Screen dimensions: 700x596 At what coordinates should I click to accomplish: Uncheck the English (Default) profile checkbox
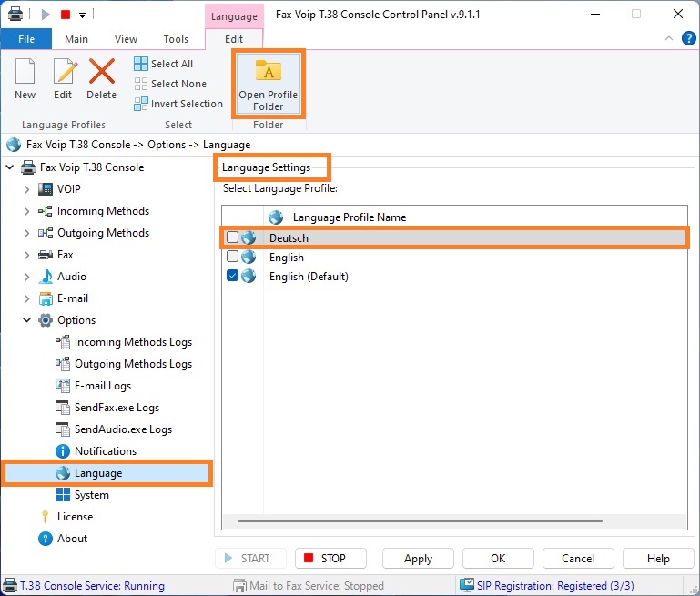(x=233, y=276)
